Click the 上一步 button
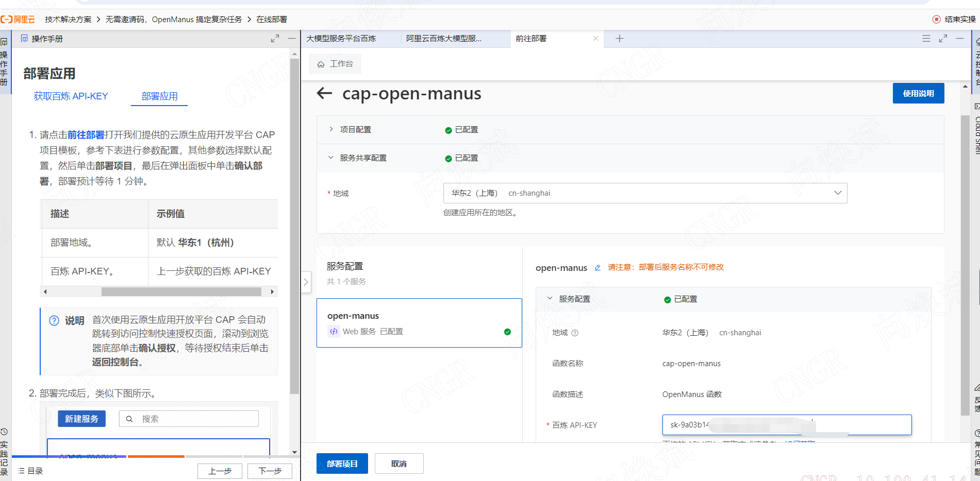 [220, 471]
